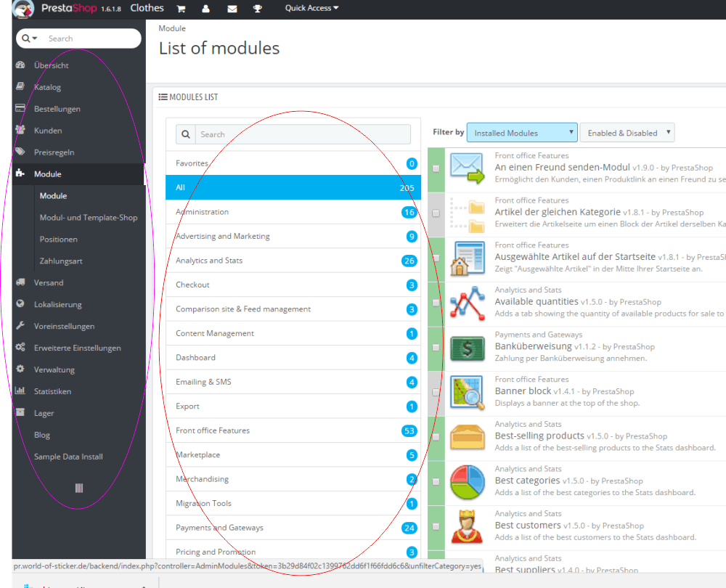The height and width of the screenshot is (588, 726).
Task: Click the modules Search input field
Action: pyautogui.click(x=303, y=134)
